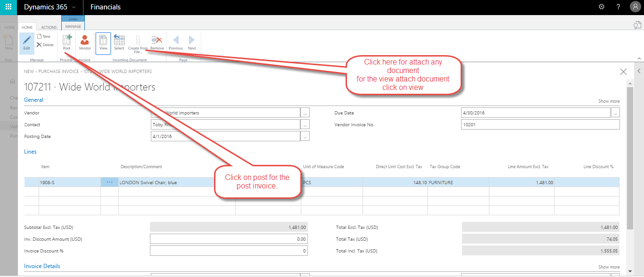Open the settings gear in the top bar

point(601,7)
